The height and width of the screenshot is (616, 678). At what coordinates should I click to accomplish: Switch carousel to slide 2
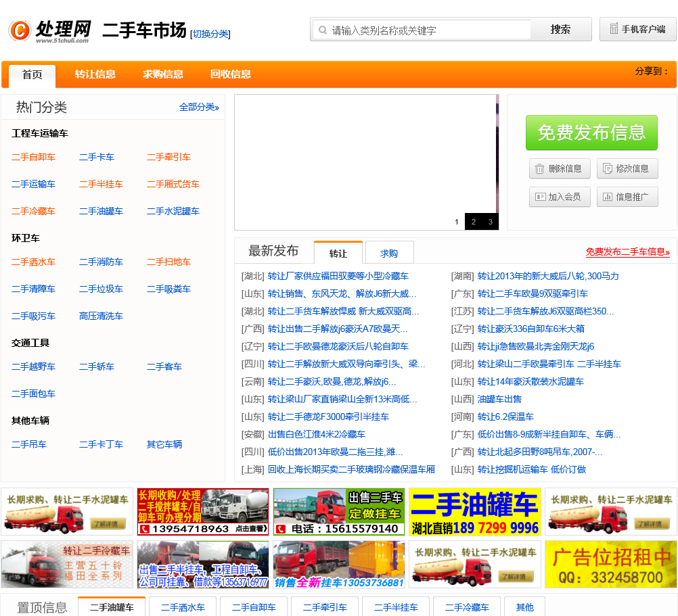click(473, 222)
